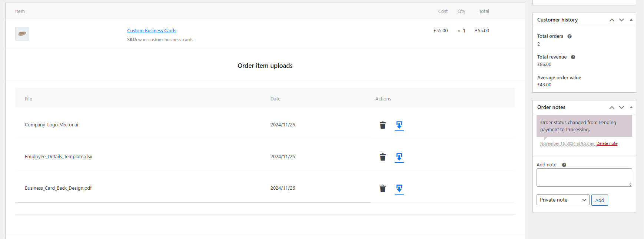Screen dimensions: 644x239
Task: Show help tooltip for Add note
Action: click(564, 165)
